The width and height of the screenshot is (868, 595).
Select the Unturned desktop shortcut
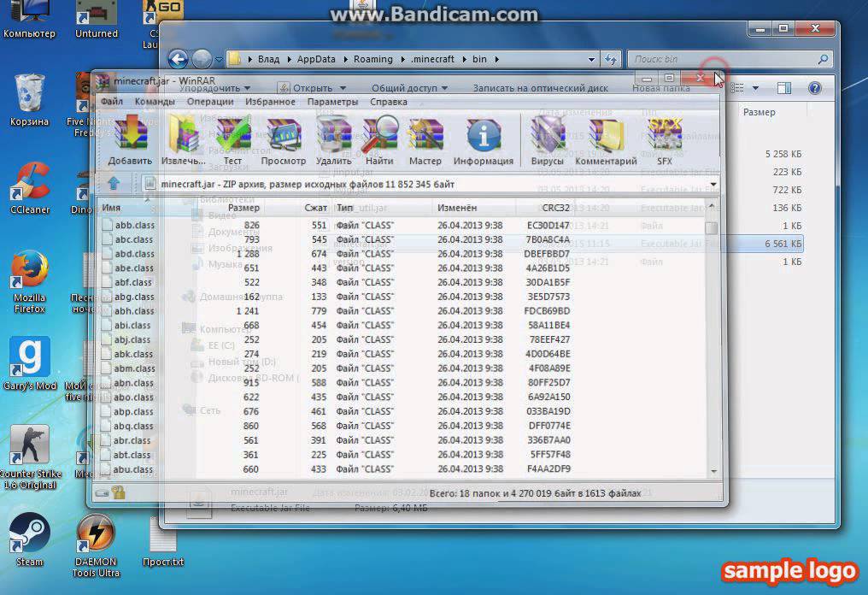click(97, 20)
